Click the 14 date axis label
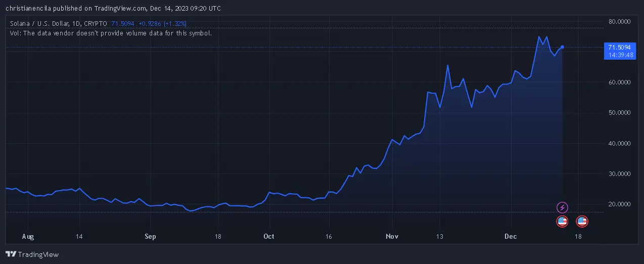Screen dimensions: 644x264 (x=79, y=236)
